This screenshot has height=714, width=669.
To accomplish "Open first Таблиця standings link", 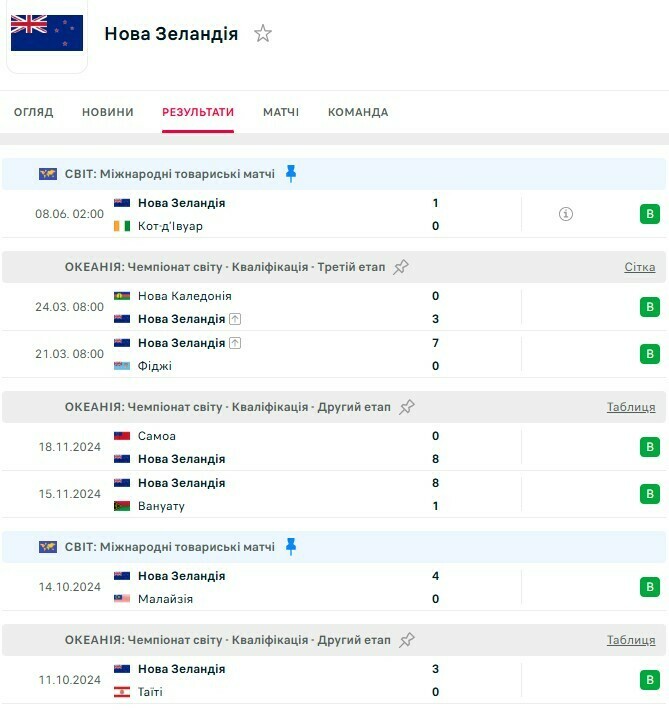I will click(x=631, y=407).
